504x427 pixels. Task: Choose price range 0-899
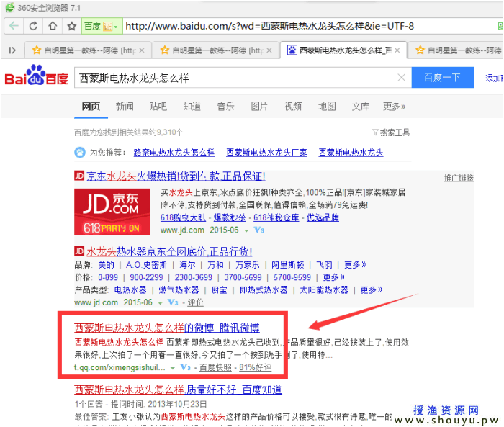(108, 277)
